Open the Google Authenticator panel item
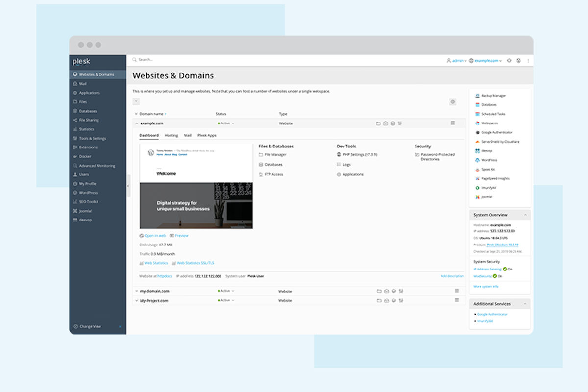 tap(496, 132)
